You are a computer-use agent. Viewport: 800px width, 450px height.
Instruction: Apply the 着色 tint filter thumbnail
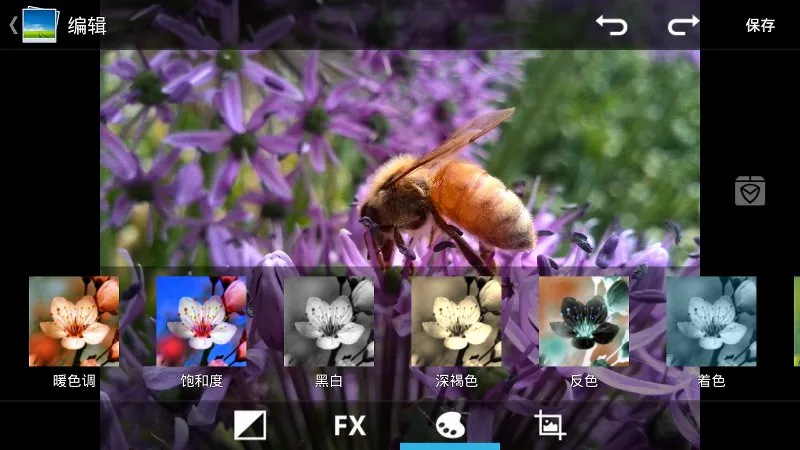click(x=711, y=321)
